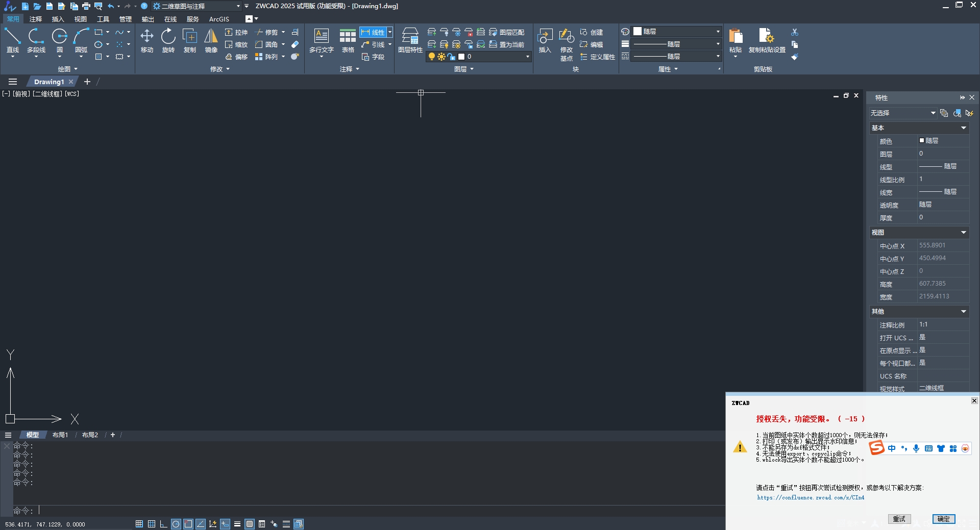Open the 注释 ribbon tab

pos(36,19)
